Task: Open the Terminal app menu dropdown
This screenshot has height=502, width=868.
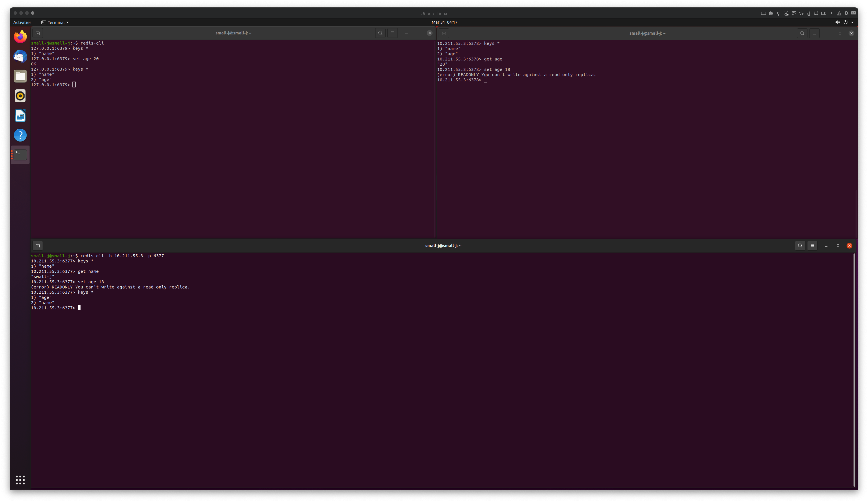Action: tap(55, 22)
